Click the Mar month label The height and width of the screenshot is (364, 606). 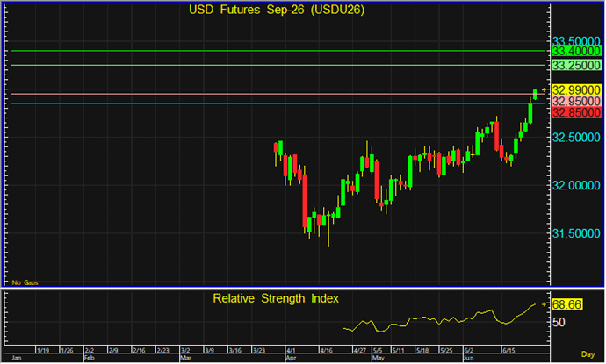[186, 358]
